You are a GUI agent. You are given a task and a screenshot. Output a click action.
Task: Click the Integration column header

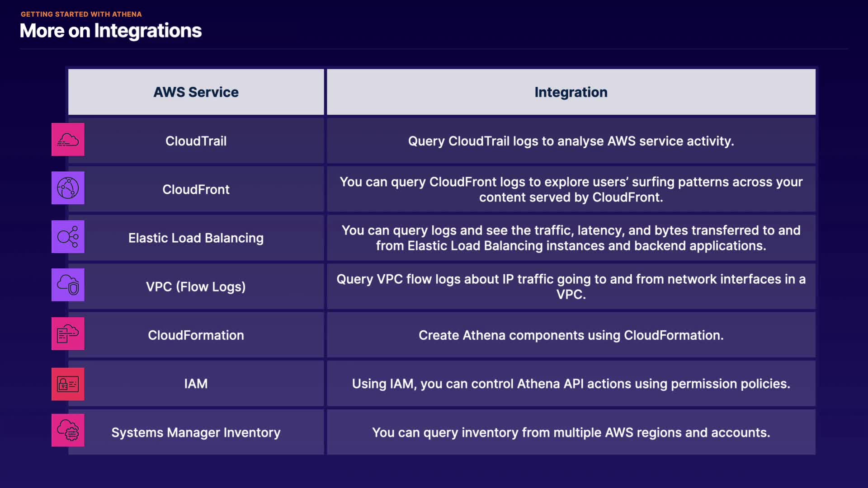(x=571, y=92)
